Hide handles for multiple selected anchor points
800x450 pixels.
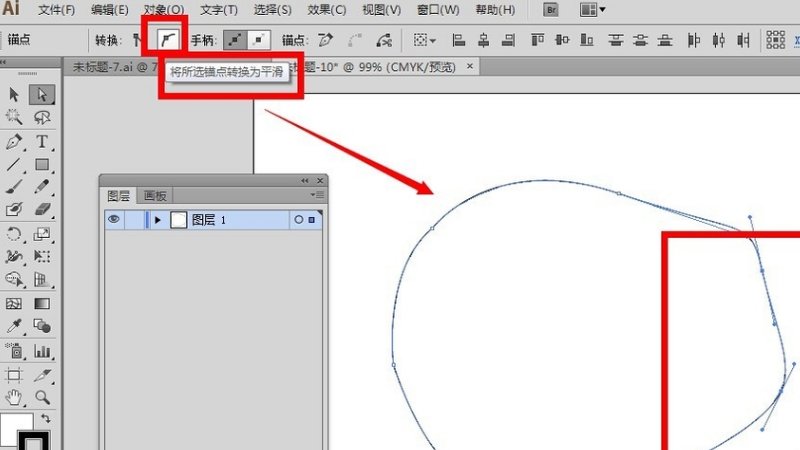(x=259, y=40)
